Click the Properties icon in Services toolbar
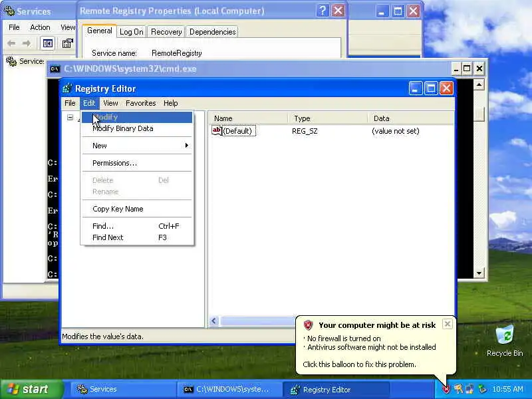The image size is (532, 399). click(67, 43)
